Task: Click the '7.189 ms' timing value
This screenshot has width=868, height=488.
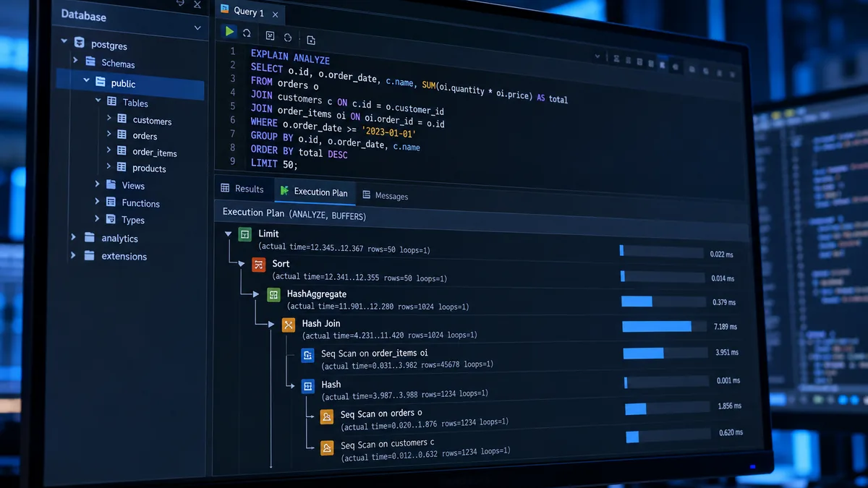Action: 726,327
